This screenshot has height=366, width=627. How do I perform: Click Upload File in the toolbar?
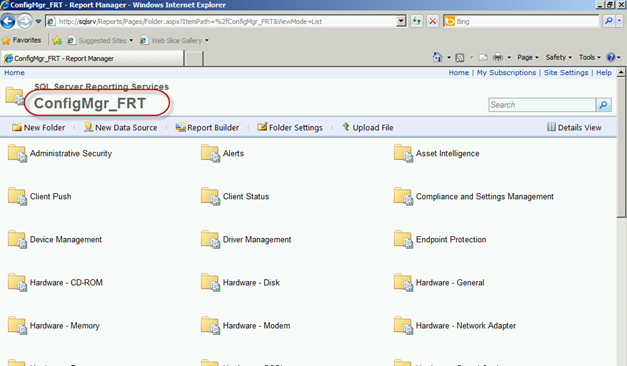point(367,128)
